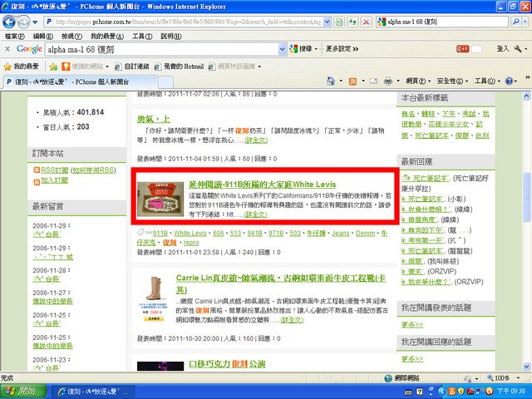Close the Google toolbar with X
The image size is (532, 399).
tap(7, 49)
